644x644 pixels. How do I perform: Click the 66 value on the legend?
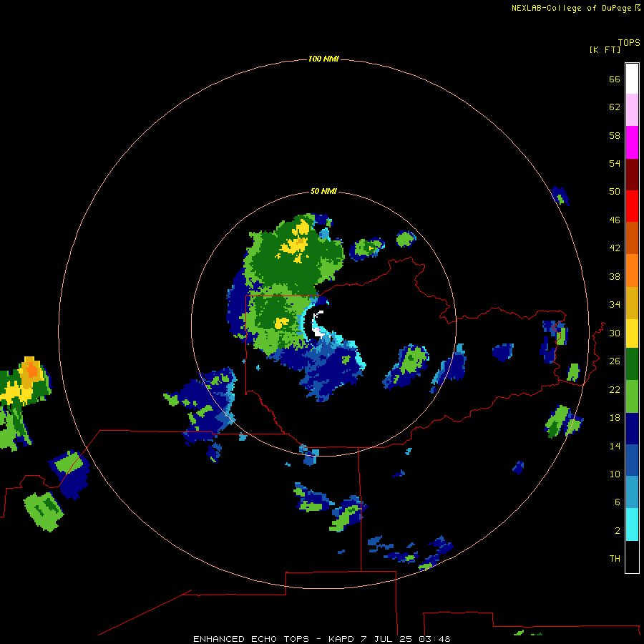point(615,79)
